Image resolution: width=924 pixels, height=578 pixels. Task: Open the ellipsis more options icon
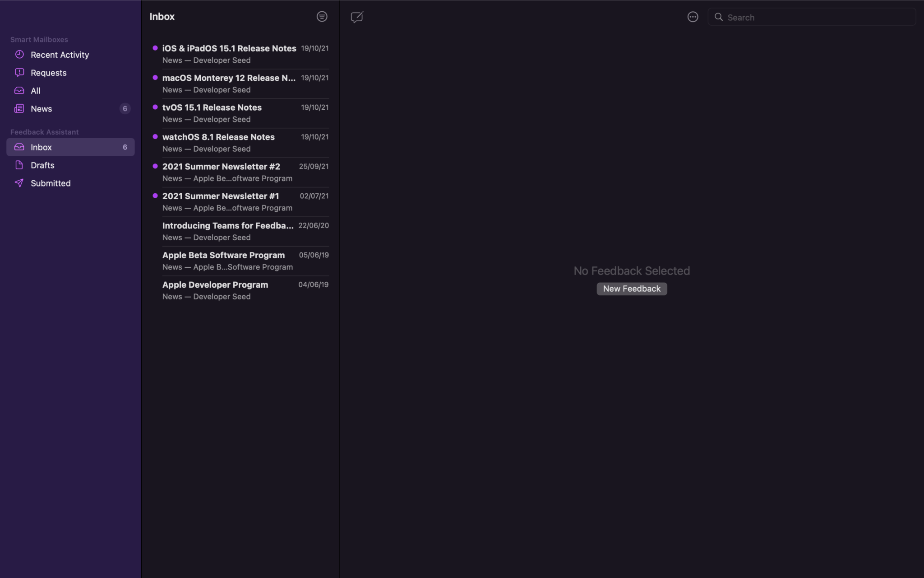click(693, 17)
